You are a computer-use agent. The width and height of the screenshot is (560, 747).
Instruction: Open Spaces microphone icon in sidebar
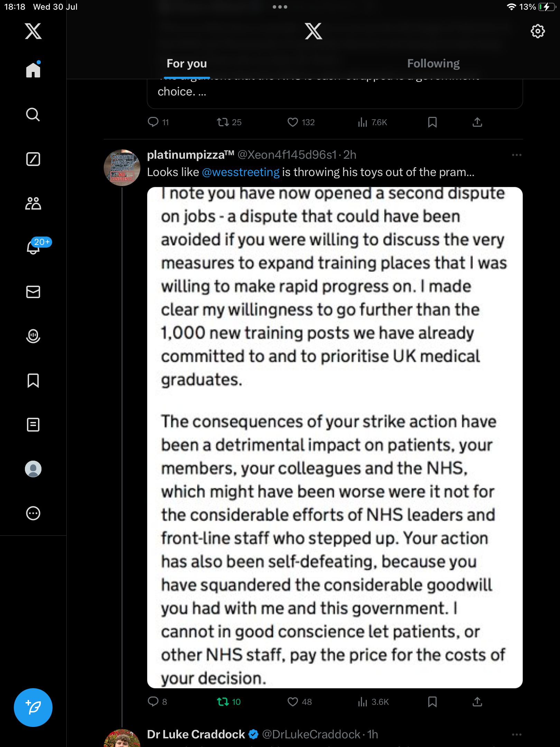[33, 336]
